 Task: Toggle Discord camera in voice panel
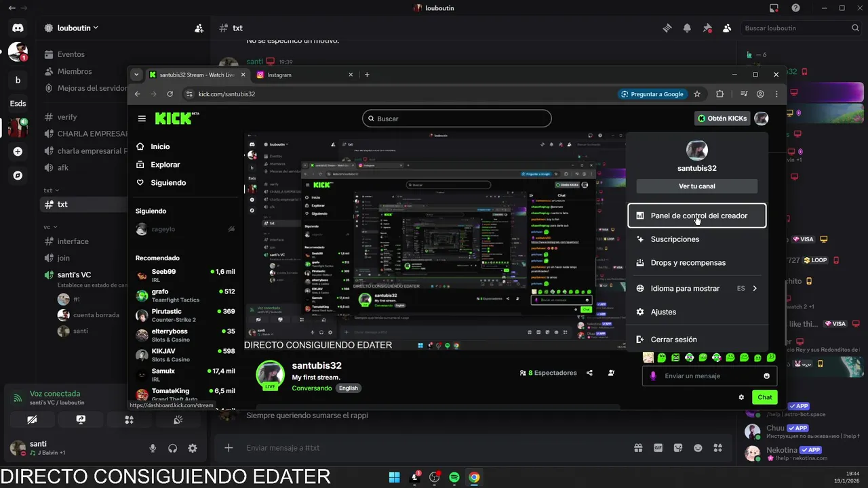[x=32, y=420]
